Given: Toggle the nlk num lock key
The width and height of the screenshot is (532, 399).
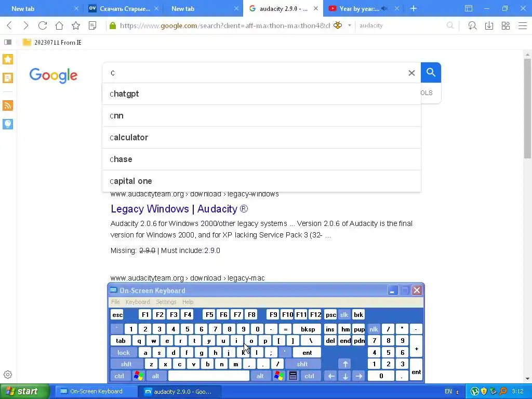Looking at the screenshot, I should point(374,329).
